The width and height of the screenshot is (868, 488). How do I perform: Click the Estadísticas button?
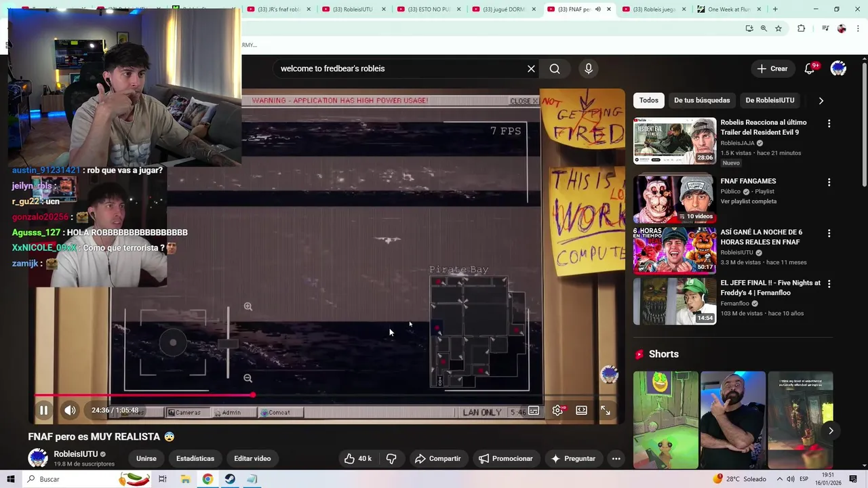click(195, 459)
